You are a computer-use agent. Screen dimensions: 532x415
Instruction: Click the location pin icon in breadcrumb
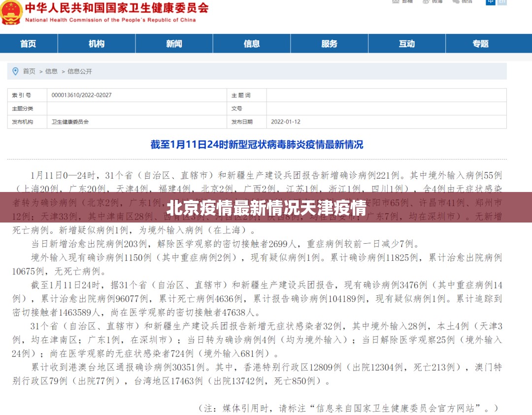[15, 71]
